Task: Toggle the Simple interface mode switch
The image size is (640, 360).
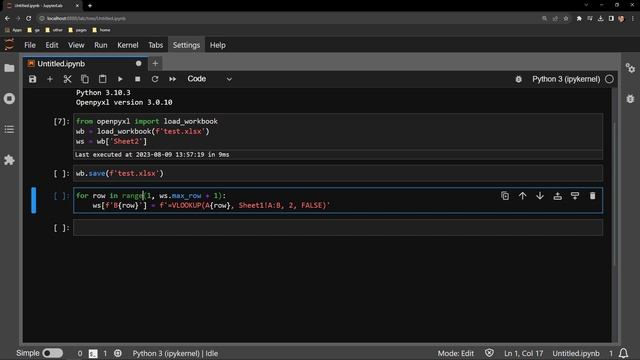Action: (x=53, y=353)
